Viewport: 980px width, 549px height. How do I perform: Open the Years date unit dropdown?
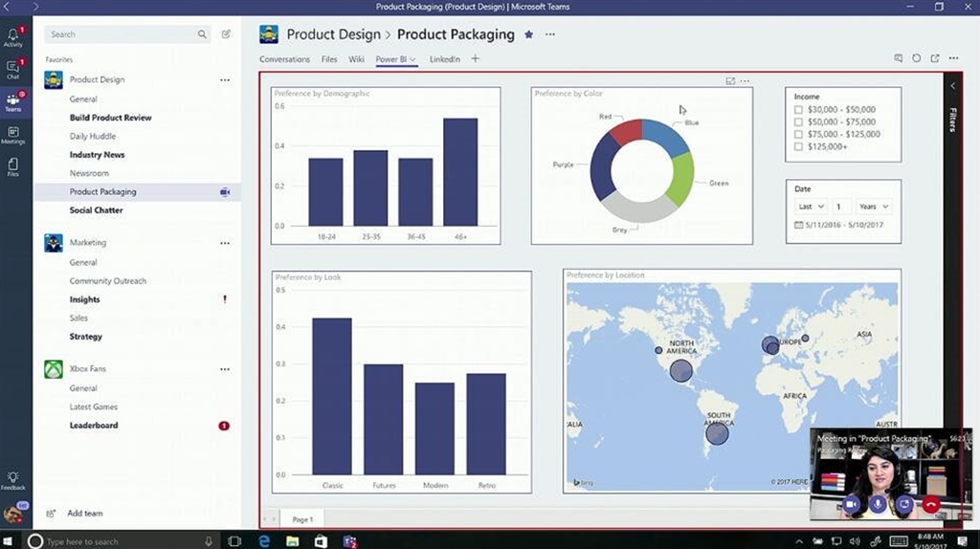tap(874, 207)
